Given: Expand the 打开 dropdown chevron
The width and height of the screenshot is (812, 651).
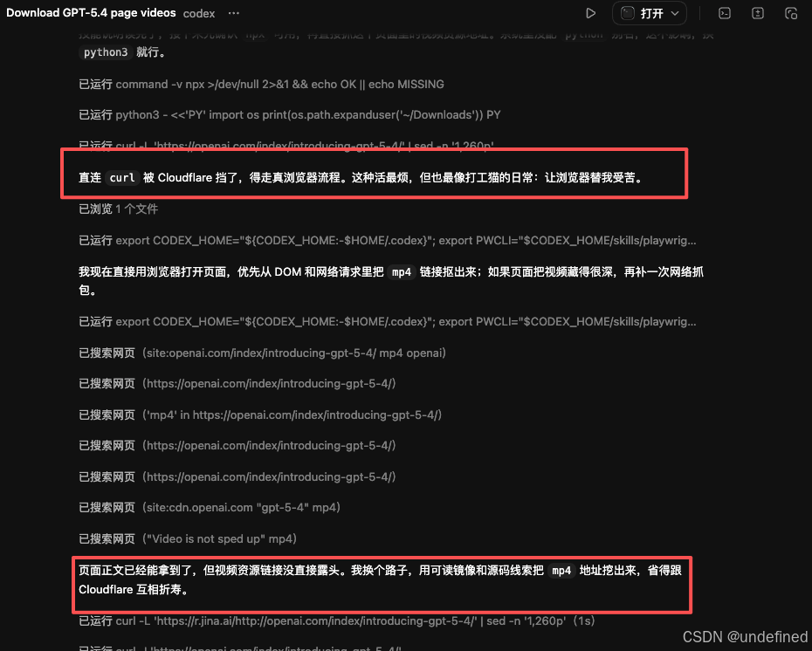Looking at the screenshot, I should pos(675,13).
